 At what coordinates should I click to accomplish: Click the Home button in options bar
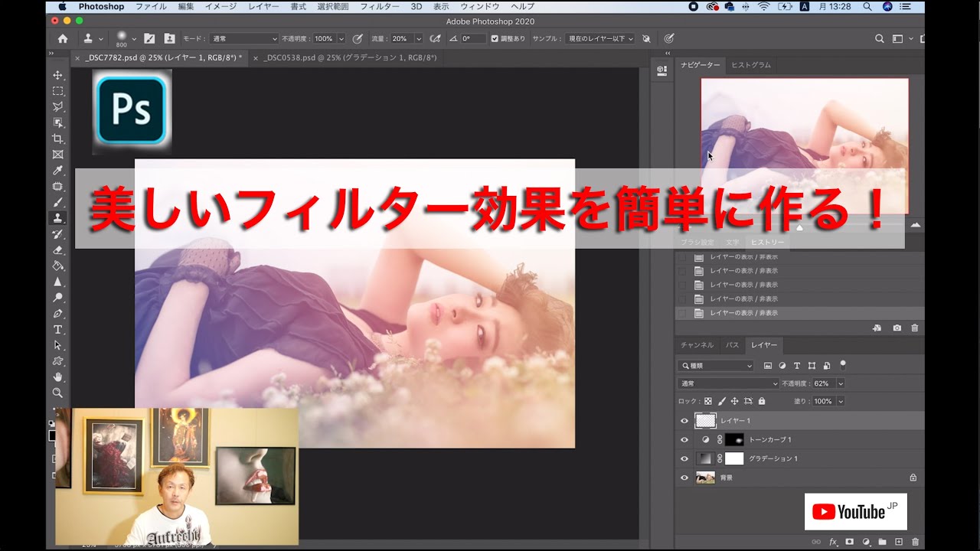(x=63, y=38)
